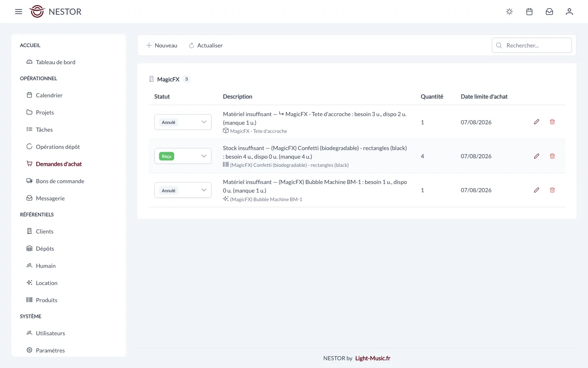Open Utilisateurs in the sidebar
588x368 pixels.
pyautogui.click(x=50, y=333)
